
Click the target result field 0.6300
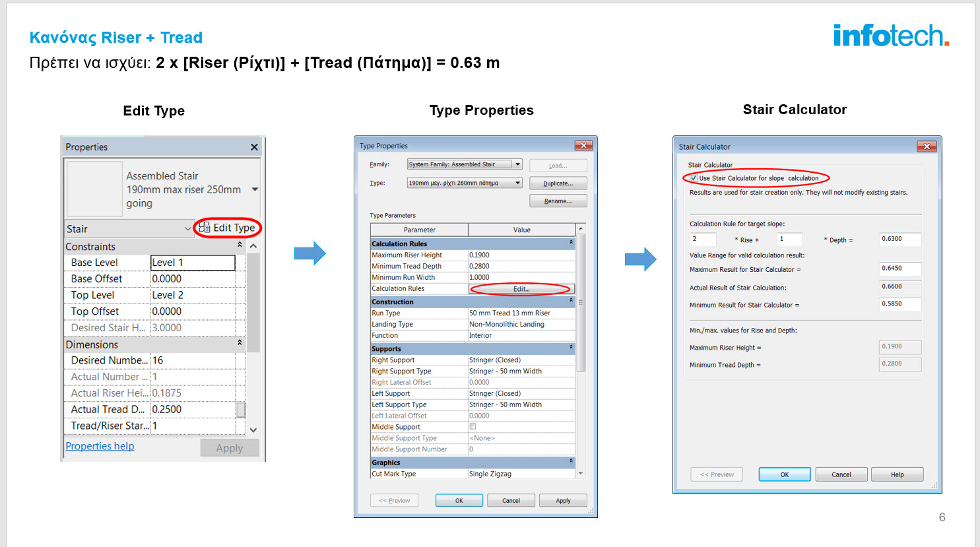tap(901, 240)
